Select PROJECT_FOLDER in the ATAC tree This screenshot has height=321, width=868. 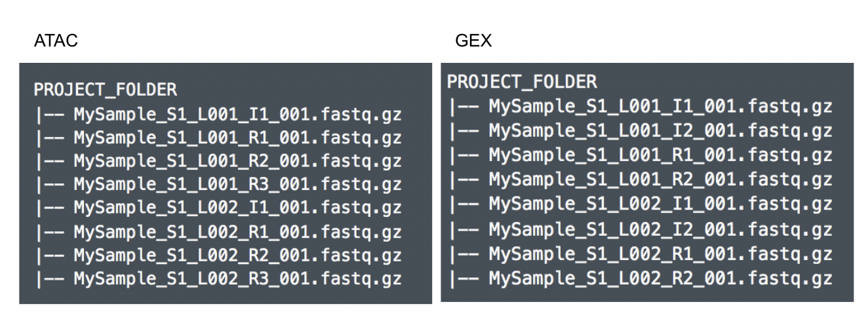pos(105,90)
